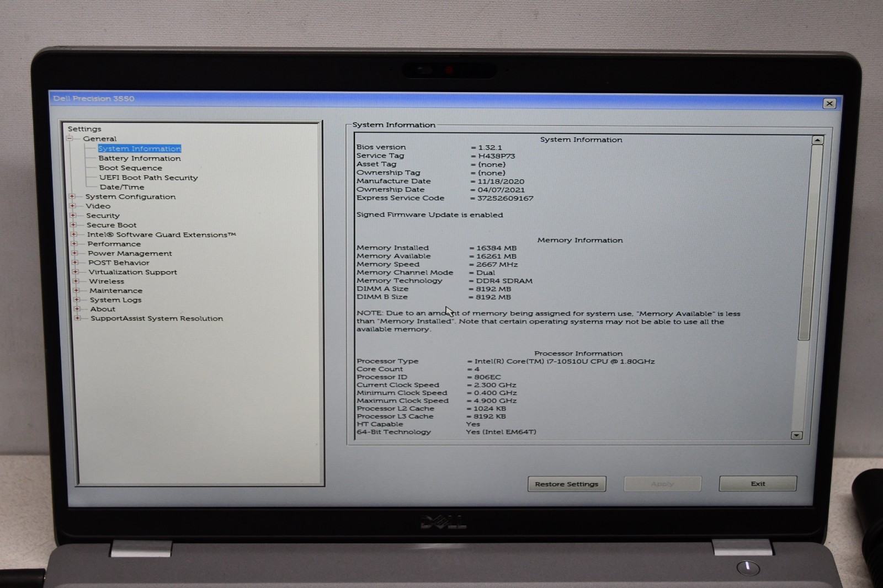
Task: Open UEFI Boot Path Security
Action: [148, 178]
